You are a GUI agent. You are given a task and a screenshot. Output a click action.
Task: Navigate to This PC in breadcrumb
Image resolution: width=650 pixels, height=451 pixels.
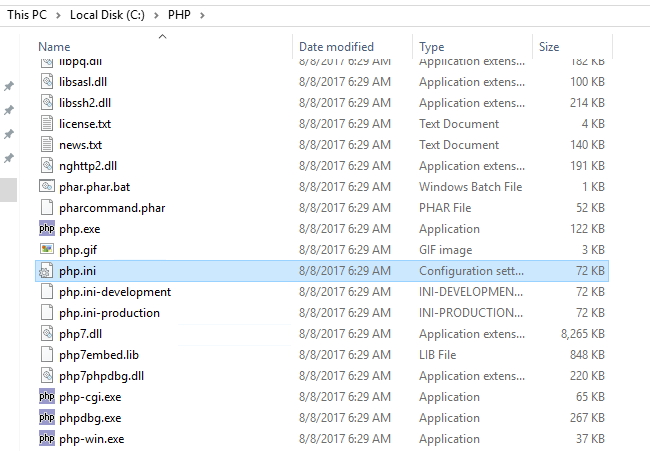click(27, 15)
